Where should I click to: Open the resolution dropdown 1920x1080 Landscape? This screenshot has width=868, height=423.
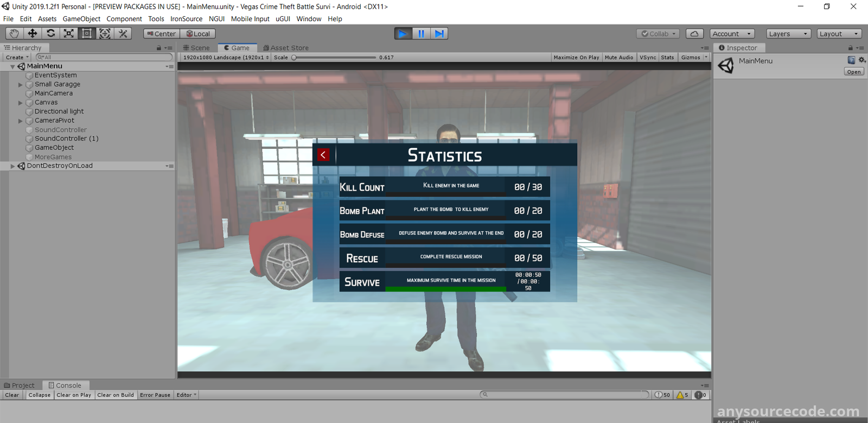point(226,58)
